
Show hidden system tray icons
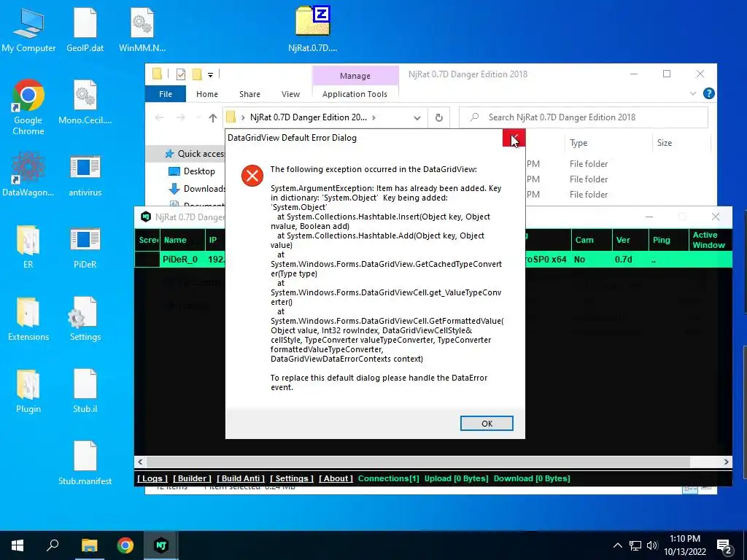[617, 545]
